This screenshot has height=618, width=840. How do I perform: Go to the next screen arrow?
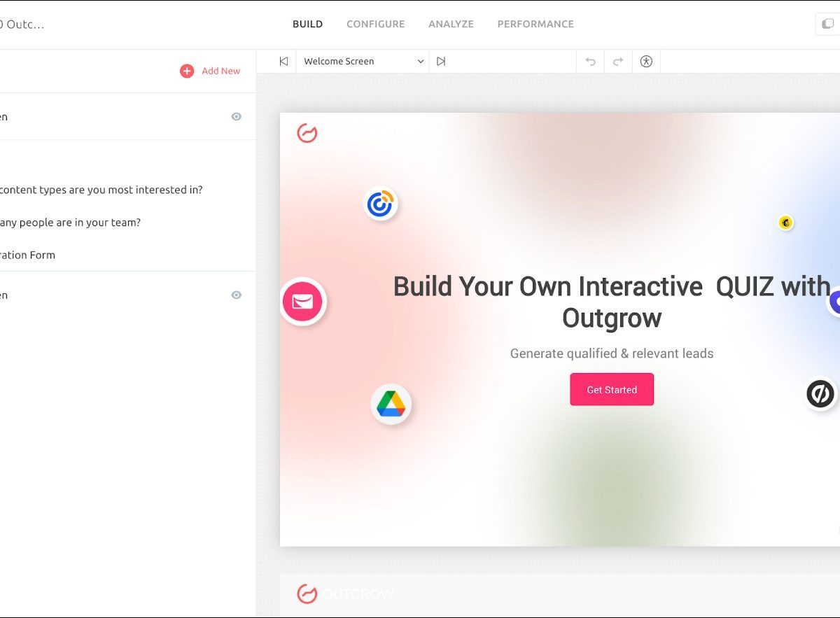(441, 62)
